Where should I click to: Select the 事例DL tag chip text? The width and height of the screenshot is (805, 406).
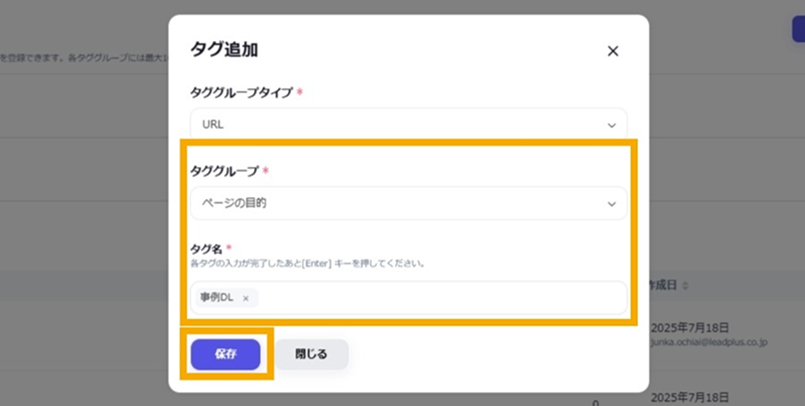coord(218,298)
